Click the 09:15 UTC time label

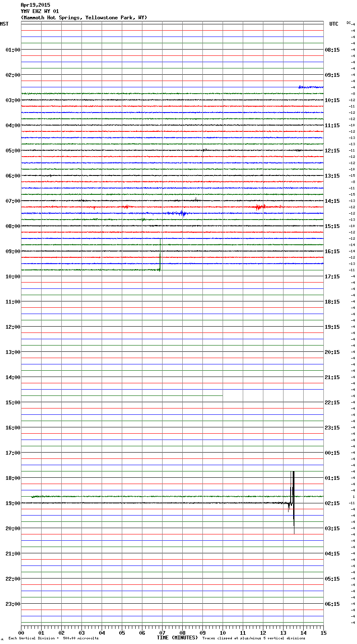click(x=332, y=75)
